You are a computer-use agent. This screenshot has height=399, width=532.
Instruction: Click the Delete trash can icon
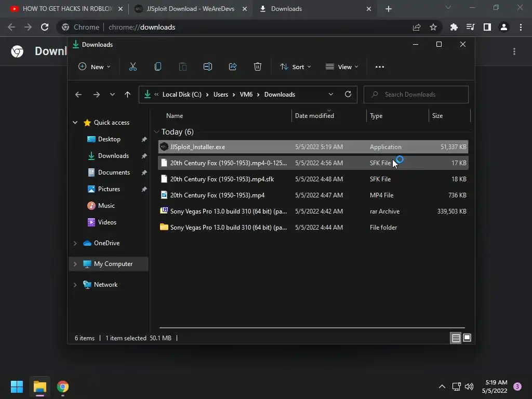tap(258, 67)
